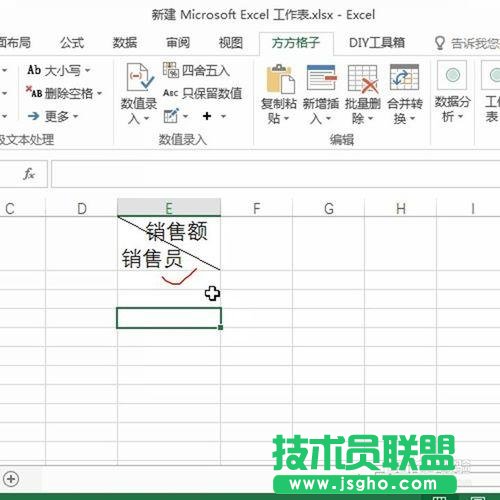Viewport: 500px width, 500px height.
Task: Click the 复制粘贴 clipboard icon
Action: [x=280, y=79]
